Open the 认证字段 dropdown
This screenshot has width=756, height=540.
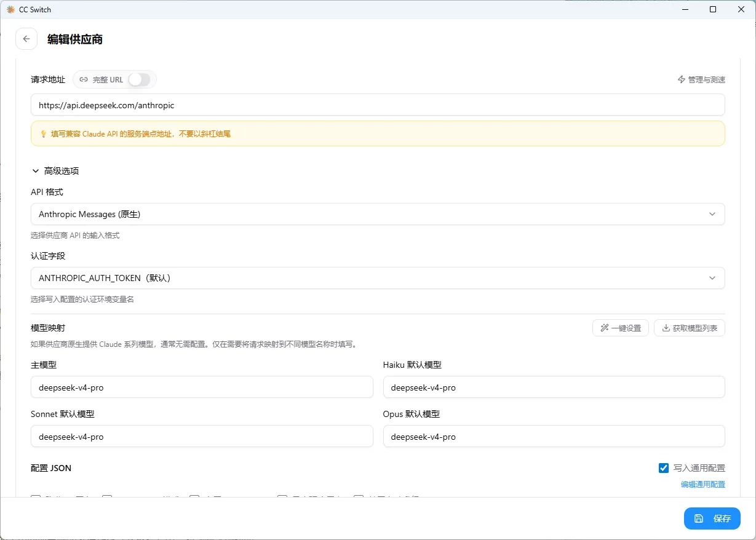click(x=378, y=278)
